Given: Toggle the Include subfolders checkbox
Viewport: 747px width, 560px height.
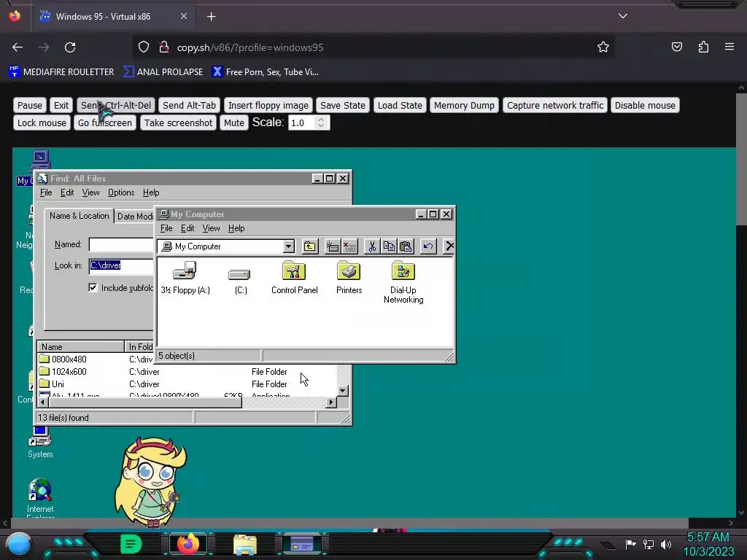Looking at the screenshot, I should pyautogui.click(x=93, y=287).
